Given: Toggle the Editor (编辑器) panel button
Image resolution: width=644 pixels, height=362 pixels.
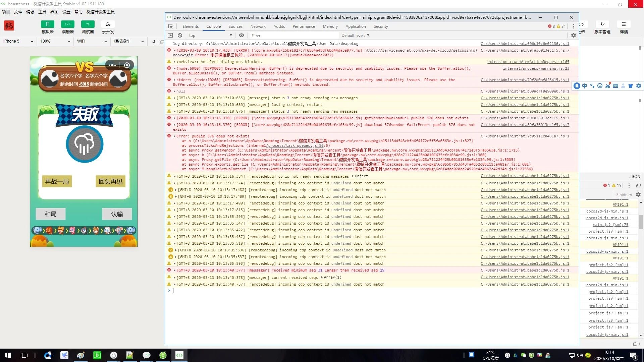Looking at the screenshot, I should [x=67, y=24].
